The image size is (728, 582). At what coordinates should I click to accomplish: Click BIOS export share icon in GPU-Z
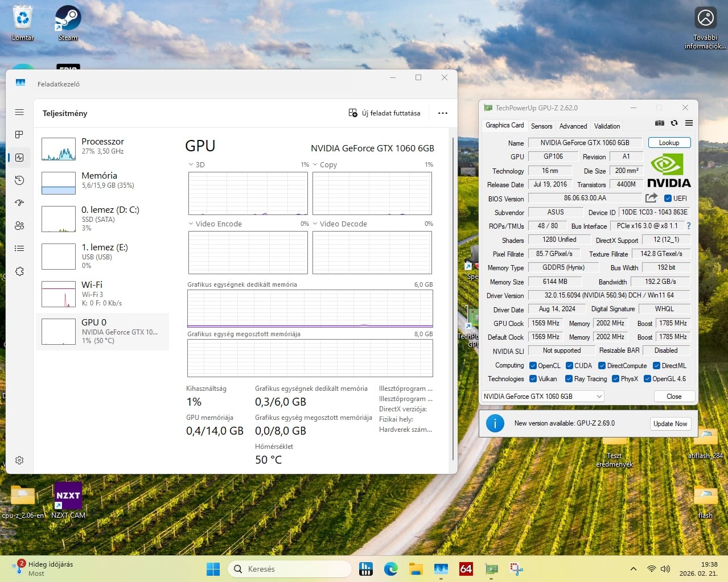tap(651, 198)
